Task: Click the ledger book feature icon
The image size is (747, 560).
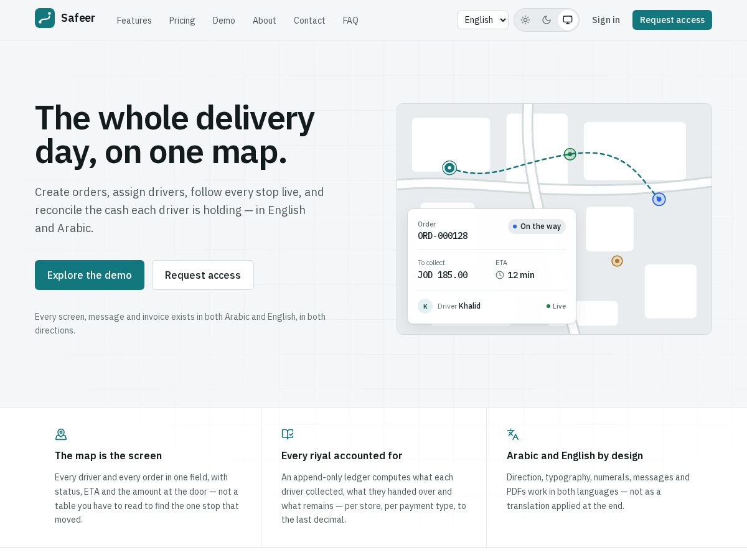Action: click(x=288, y=434)
